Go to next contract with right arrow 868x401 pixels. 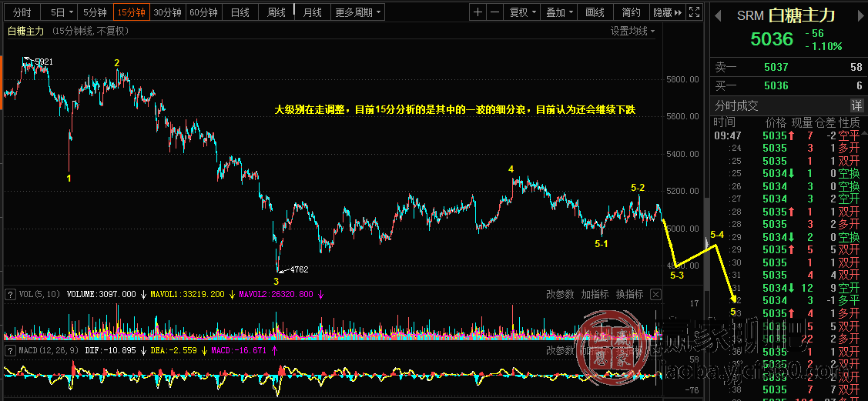(860, 17)
